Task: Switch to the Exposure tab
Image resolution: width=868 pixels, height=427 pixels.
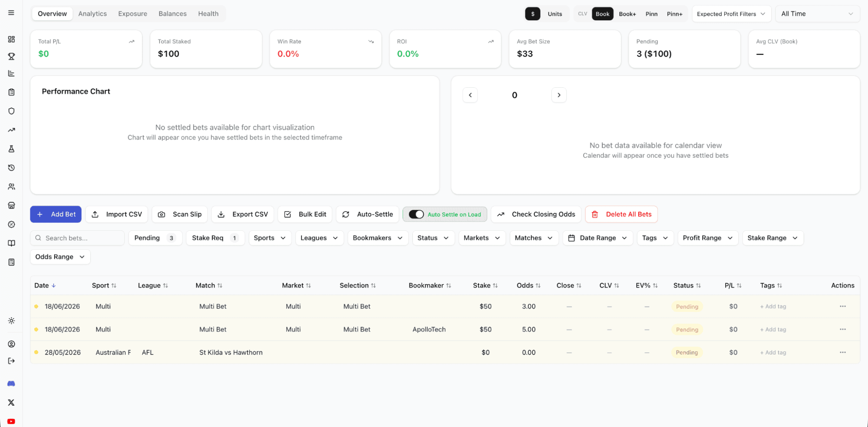Action: (x=132, y=14)
